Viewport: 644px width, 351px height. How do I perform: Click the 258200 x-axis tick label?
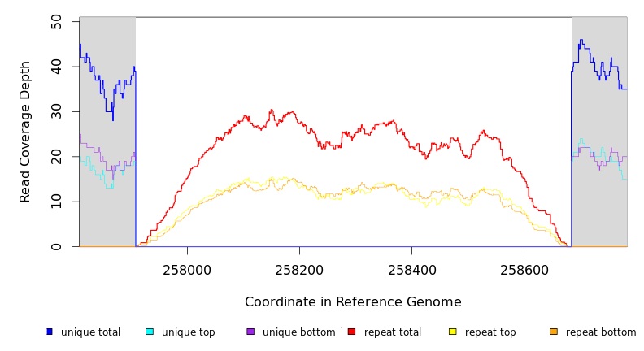coord(299,271)
